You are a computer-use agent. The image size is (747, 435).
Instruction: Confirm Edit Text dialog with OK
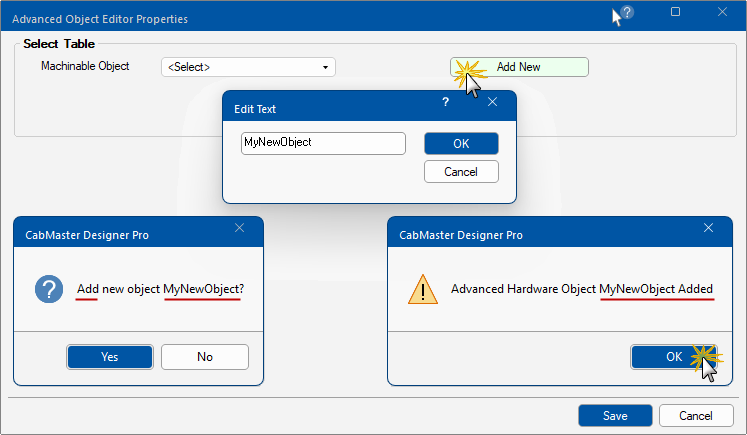pyautogui.click(x=461, y=143)
